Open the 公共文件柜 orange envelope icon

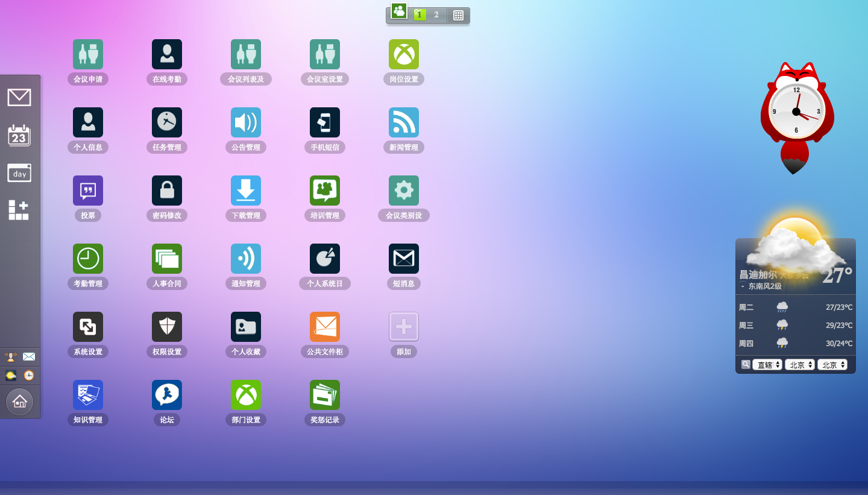point(325,327)
